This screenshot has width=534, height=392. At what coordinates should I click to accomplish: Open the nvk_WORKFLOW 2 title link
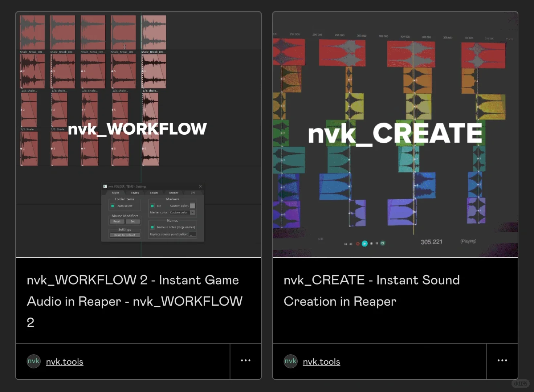tap(135, 301)
